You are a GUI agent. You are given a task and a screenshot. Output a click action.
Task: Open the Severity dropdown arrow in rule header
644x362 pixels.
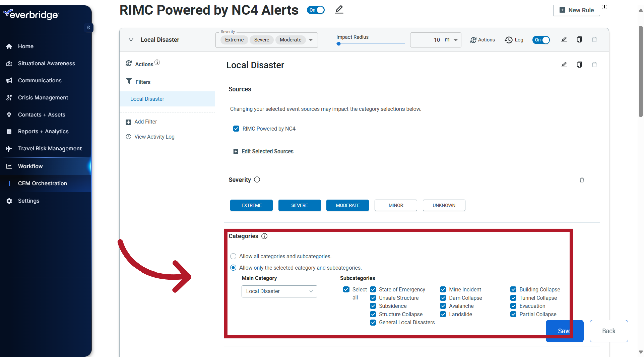311,40
